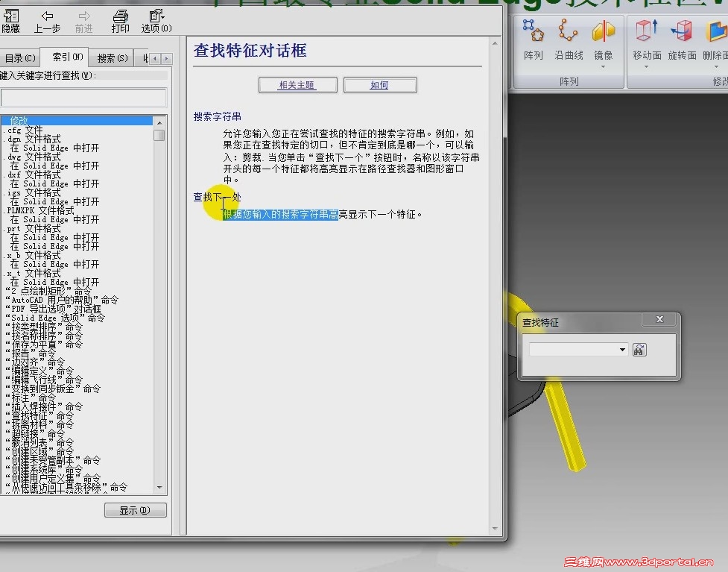
Task: Select the “编辑飞行线” 命令 entry
Action: tap(44, 380)
